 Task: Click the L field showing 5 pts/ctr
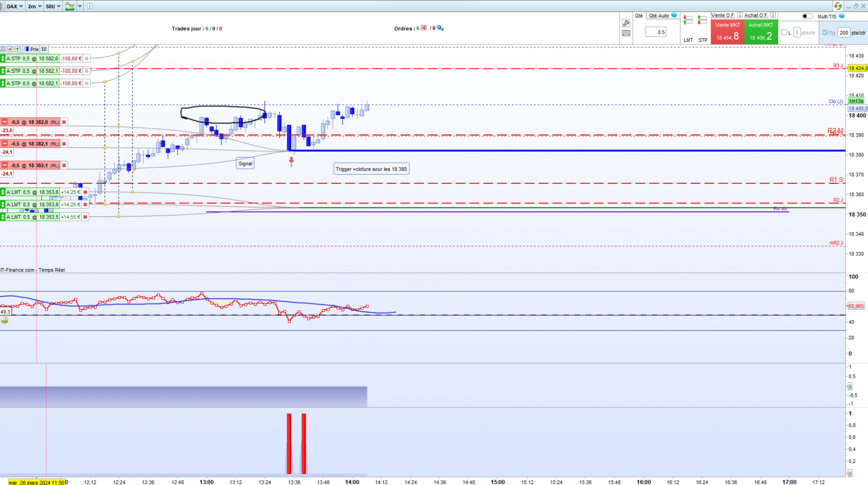click(797, 32)
